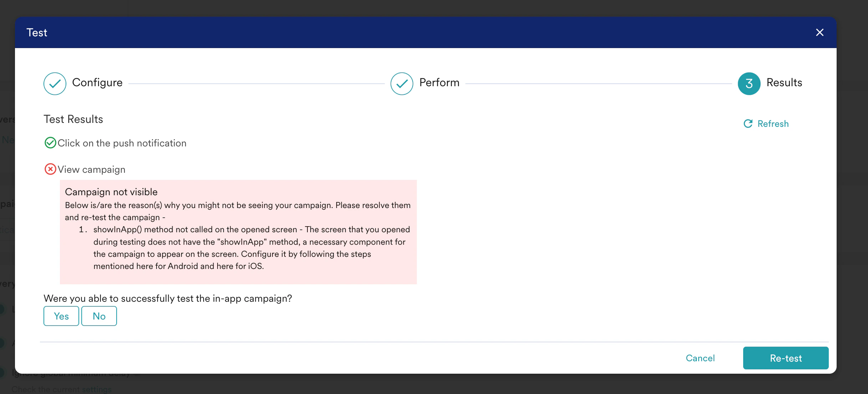
Task: Answer No to successful test question
Action: click(x=99, y=316)
